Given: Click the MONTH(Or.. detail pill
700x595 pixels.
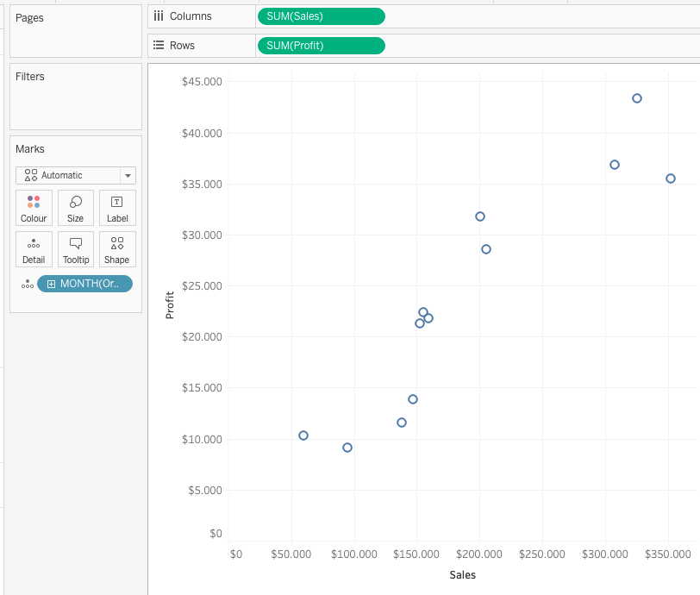Looking at the screenshot, I should pyautogui.click(x=84, y=284).
